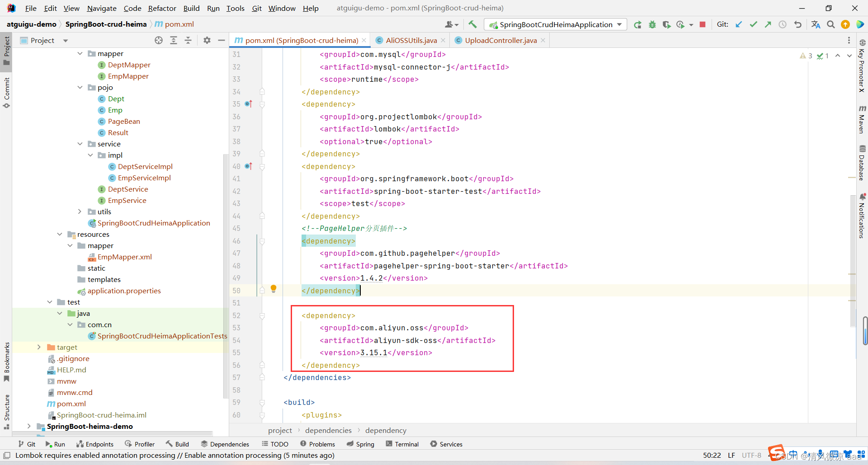The height and width of the screenshot is (465, 868).
Task: Click the Build Project hammer icon
Action: 472,24
